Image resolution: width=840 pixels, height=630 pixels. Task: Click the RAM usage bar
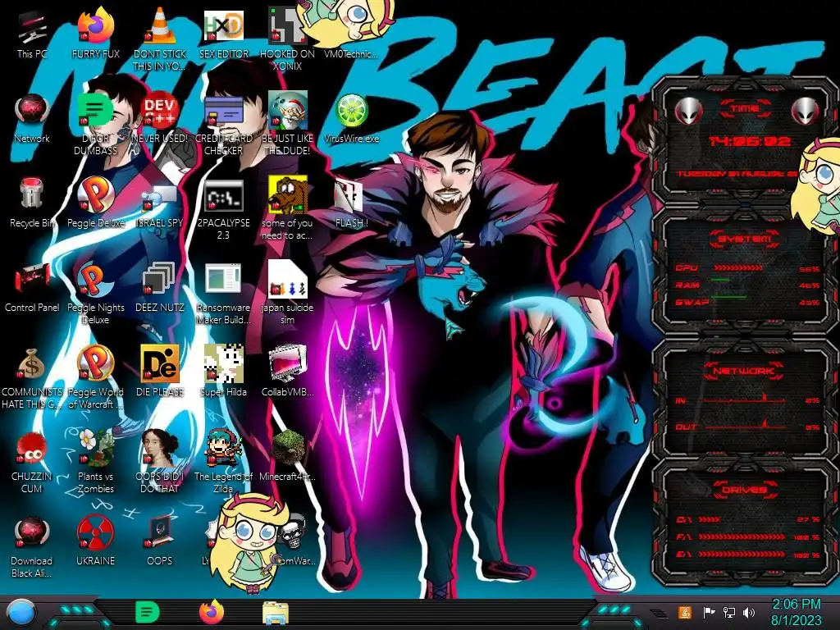720,280
